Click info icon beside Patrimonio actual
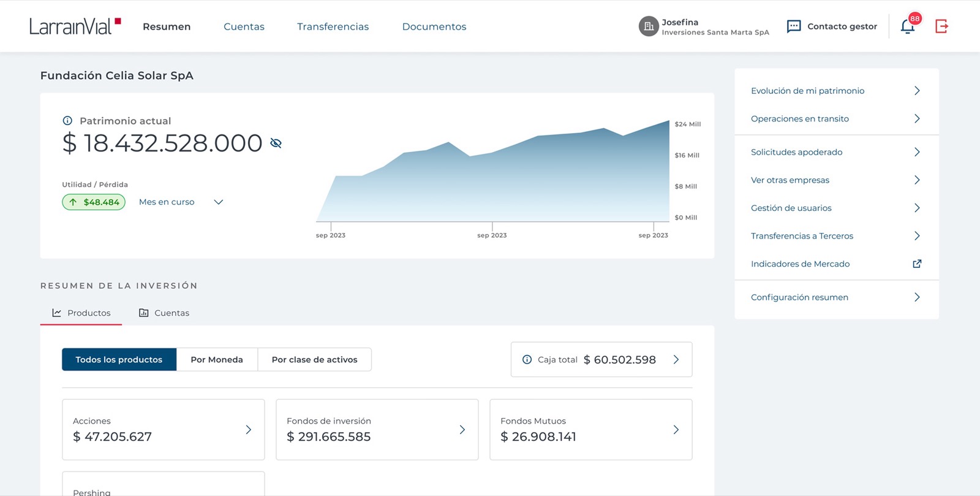 [67, 121]
